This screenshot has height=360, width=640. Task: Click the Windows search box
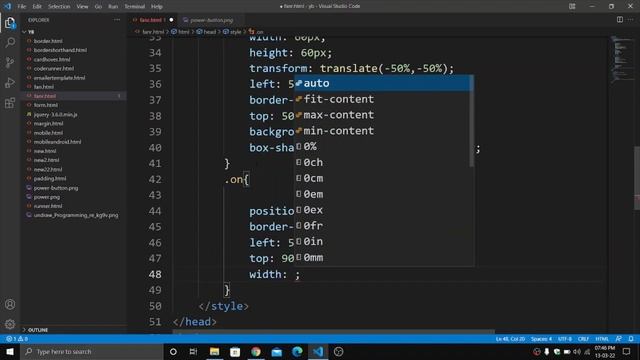(x=92, y=351)
